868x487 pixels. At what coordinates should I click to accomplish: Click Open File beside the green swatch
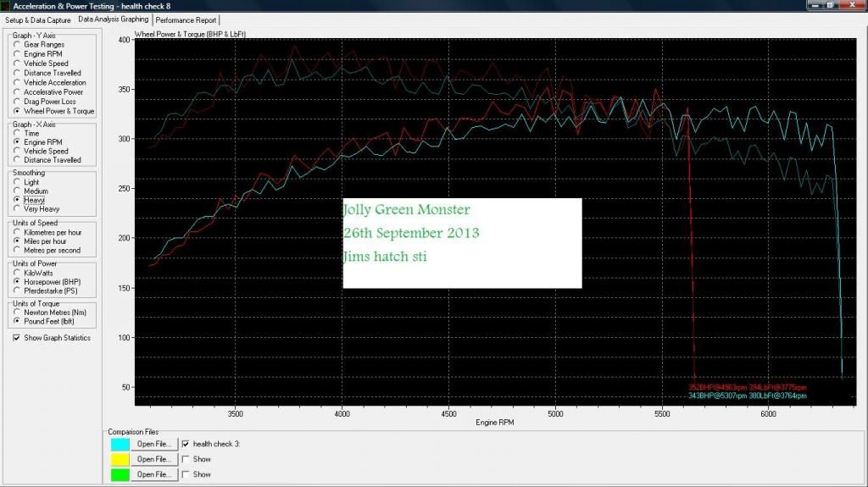point(155,474)
